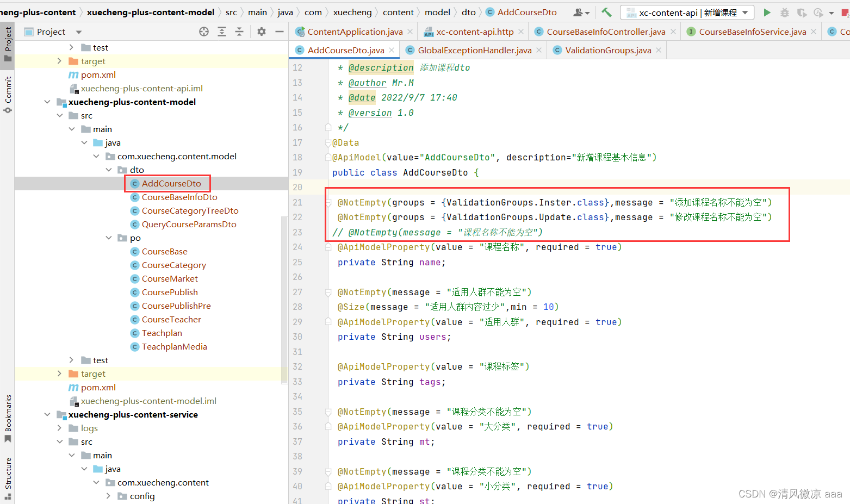This screenshot has width=850, height=504.
Task: Collapse com.xuecheng.content.model package
Action: (x=96, y=156)
